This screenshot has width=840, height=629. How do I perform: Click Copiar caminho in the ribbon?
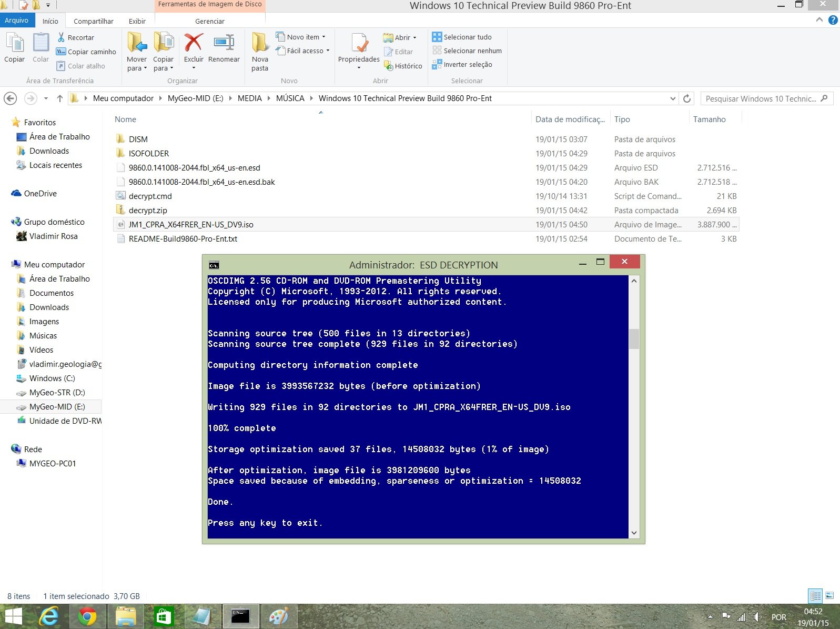[x=86, y=52]
